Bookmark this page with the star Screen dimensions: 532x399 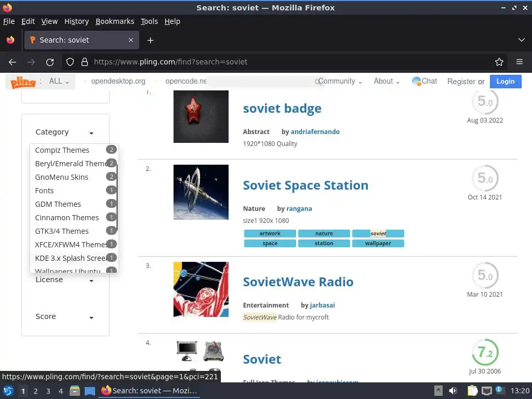[499, 62]
